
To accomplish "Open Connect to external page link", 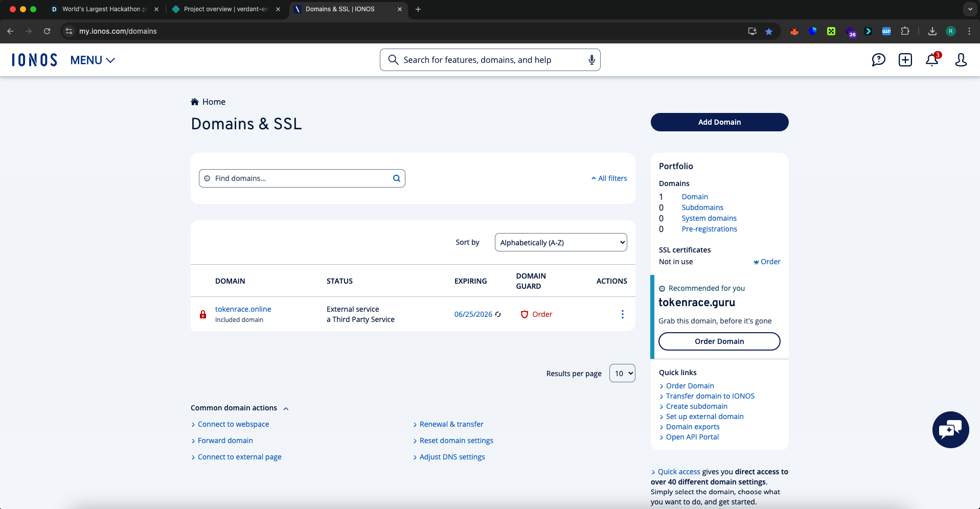I will (239, 457).
